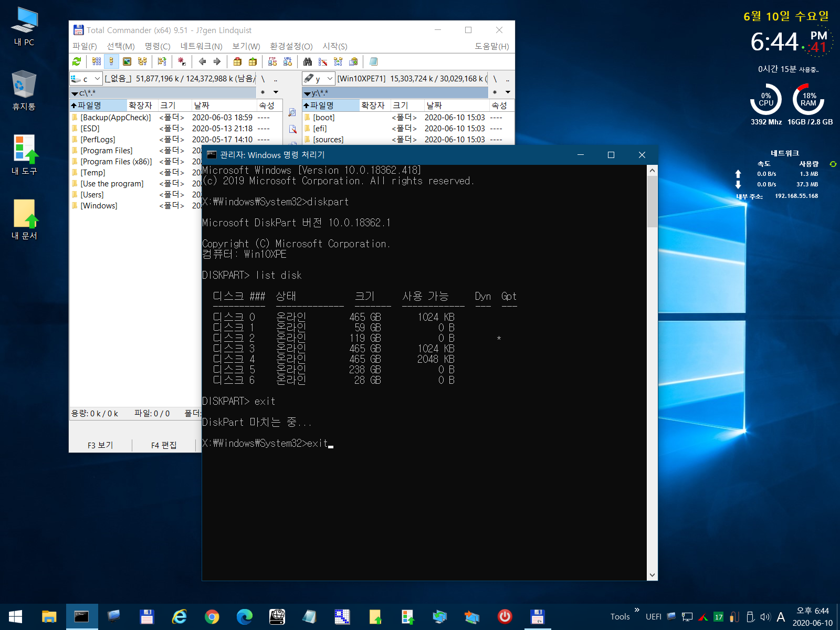Open the 파일(F) menu

click(x=85, y=46)
